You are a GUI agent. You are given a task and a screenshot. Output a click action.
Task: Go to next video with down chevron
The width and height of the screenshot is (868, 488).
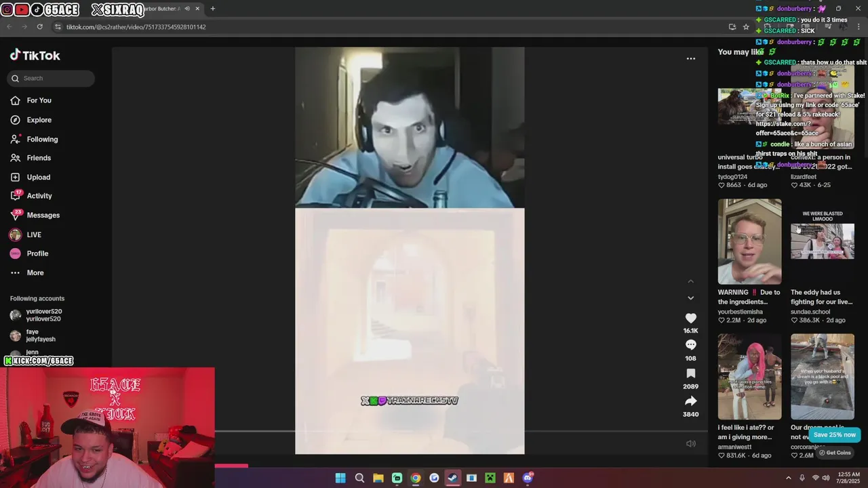(690, 298)
